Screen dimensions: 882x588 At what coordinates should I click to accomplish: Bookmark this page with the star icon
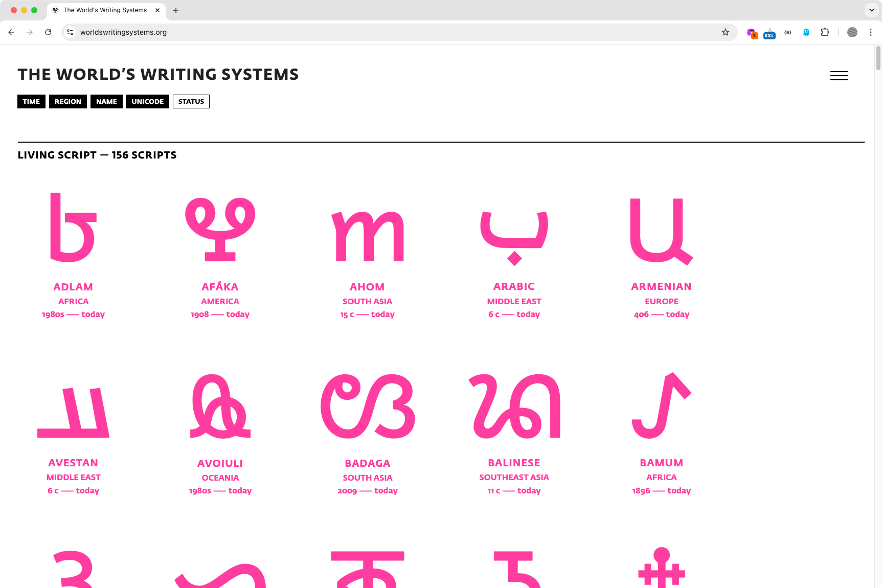[725, 32]
